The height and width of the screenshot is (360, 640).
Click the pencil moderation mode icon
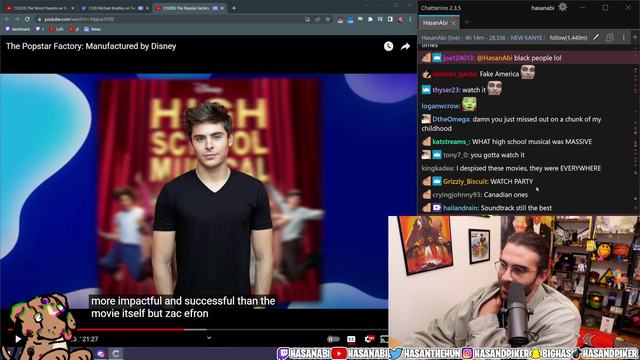tap(596, 37)
